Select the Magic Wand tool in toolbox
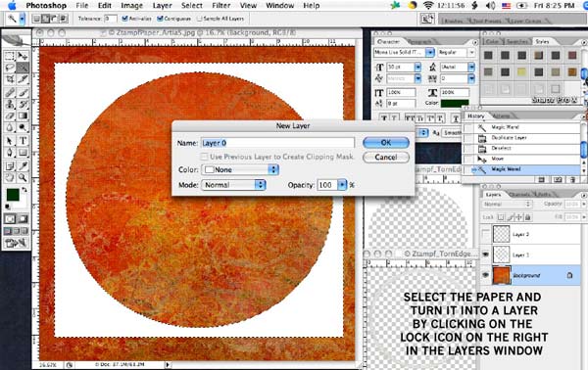Screen dimensions: 588x370 (23, 68)
